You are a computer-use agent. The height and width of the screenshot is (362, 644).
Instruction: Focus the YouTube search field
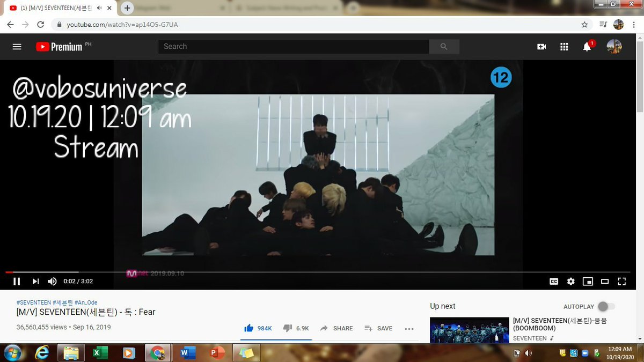coord(294,47)
